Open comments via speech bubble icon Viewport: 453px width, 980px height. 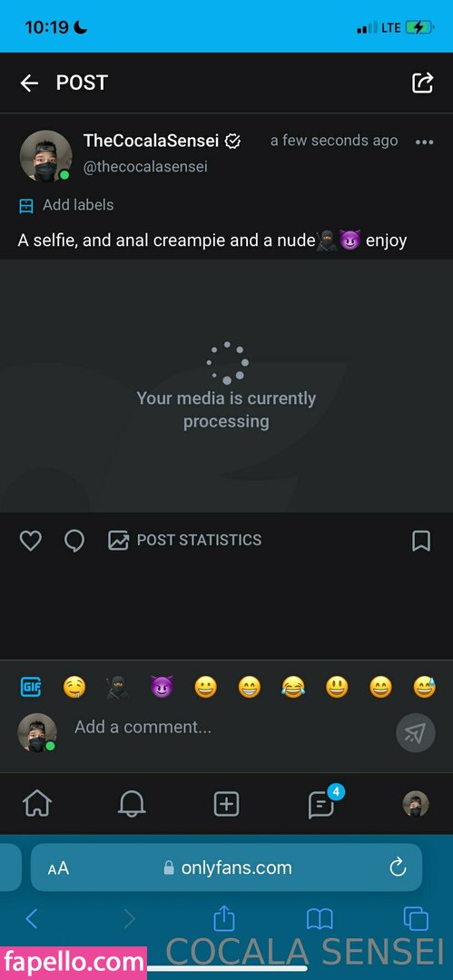[x=74, y=541]
